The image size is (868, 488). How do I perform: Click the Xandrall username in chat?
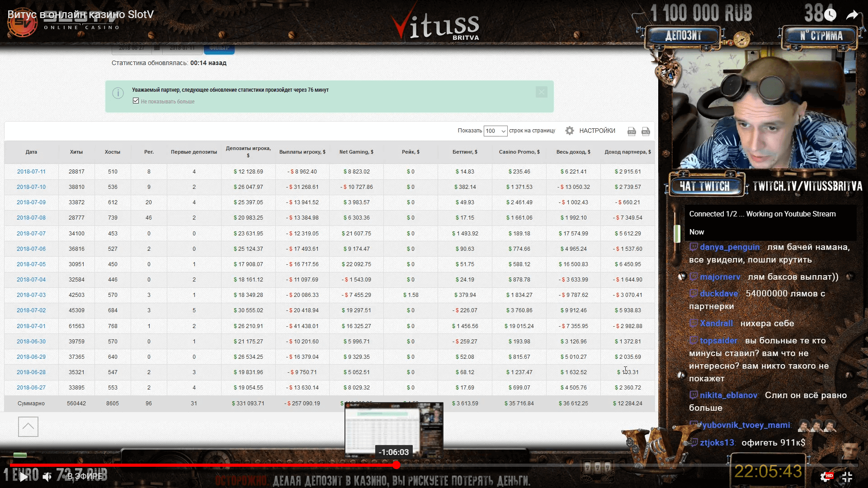click(x=716, y=324)
